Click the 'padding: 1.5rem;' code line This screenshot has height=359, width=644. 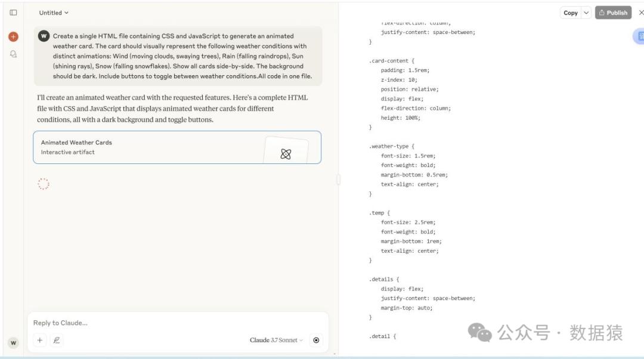(x=405, y=70)
